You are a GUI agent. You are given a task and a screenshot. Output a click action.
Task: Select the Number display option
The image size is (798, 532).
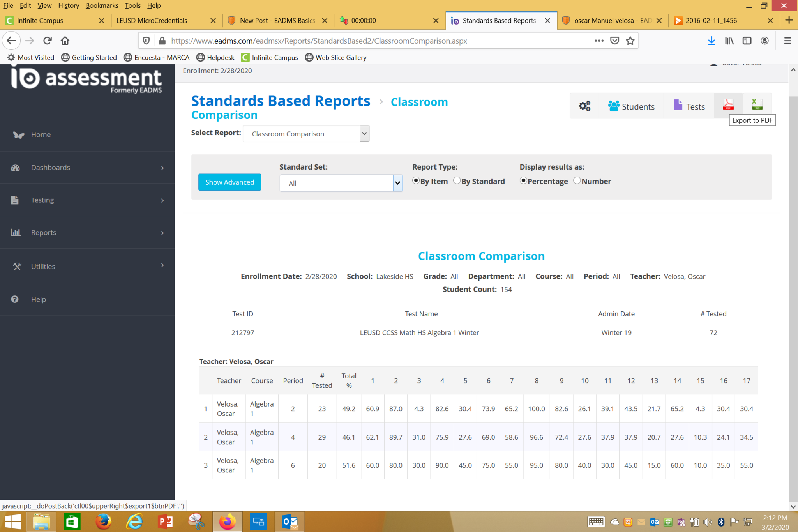[577, 180]
